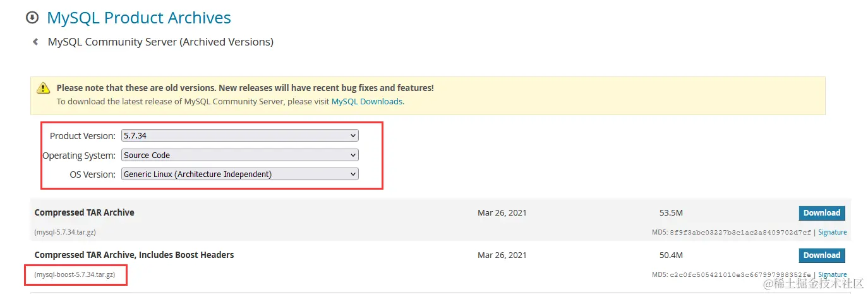Click the MD5 hash starting with 8f9f3abc

[740, 232]
